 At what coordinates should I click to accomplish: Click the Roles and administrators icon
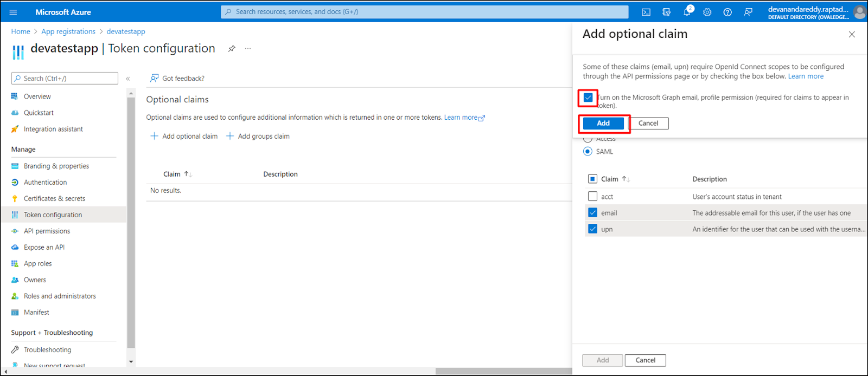coord(15,296)
